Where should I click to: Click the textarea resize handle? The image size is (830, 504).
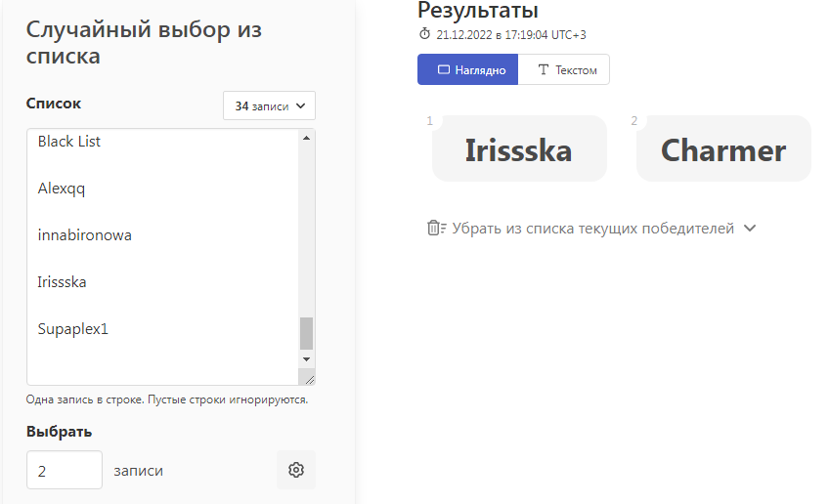309,379
